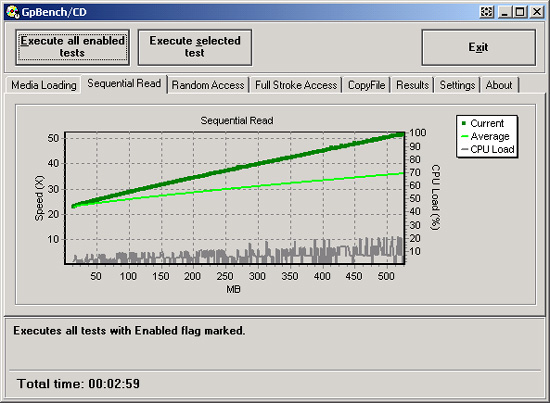Switch to the Media Loading tab
550x403 pixels.
tap(43, 85)
